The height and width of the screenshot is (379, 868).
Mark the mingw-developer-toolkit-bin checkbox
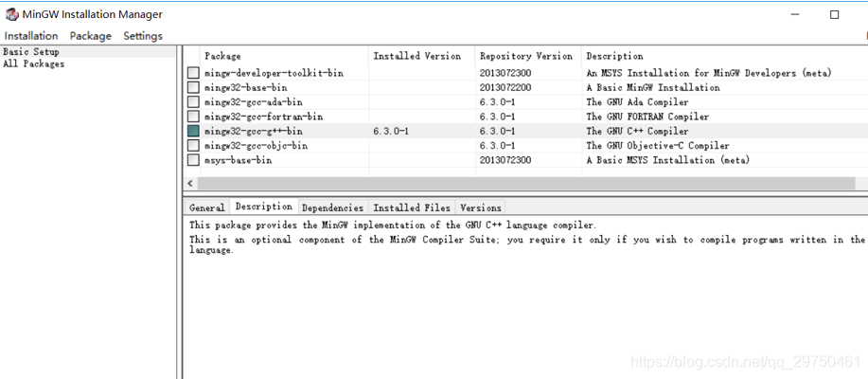click(x=193, y=73)
